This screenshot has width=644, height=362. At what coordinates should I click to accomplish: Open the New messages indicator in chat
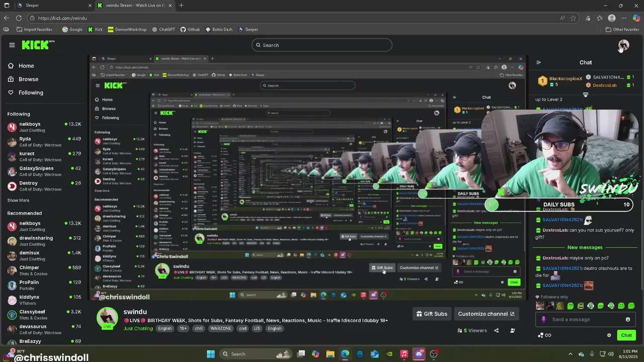585,247
